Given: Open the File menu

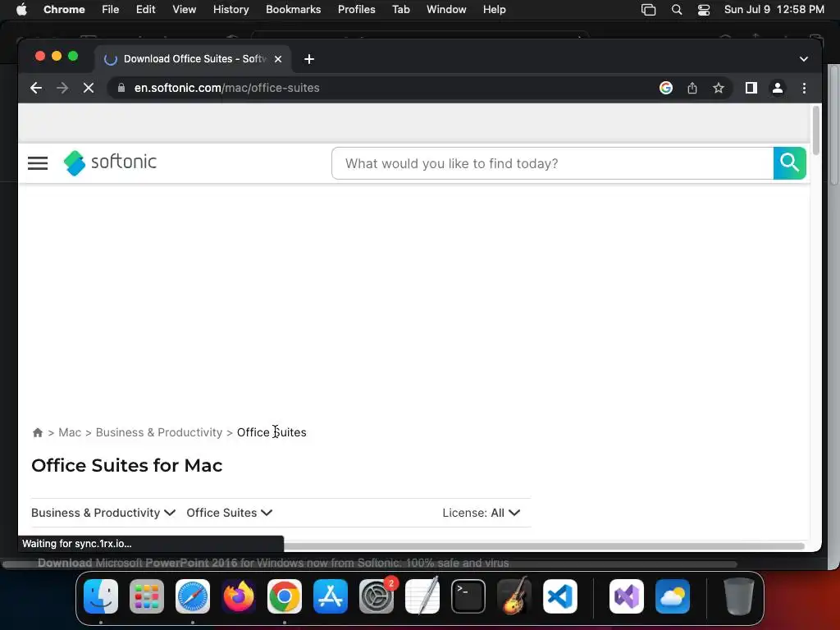Looking at the screenshot, I should (111, 10).
